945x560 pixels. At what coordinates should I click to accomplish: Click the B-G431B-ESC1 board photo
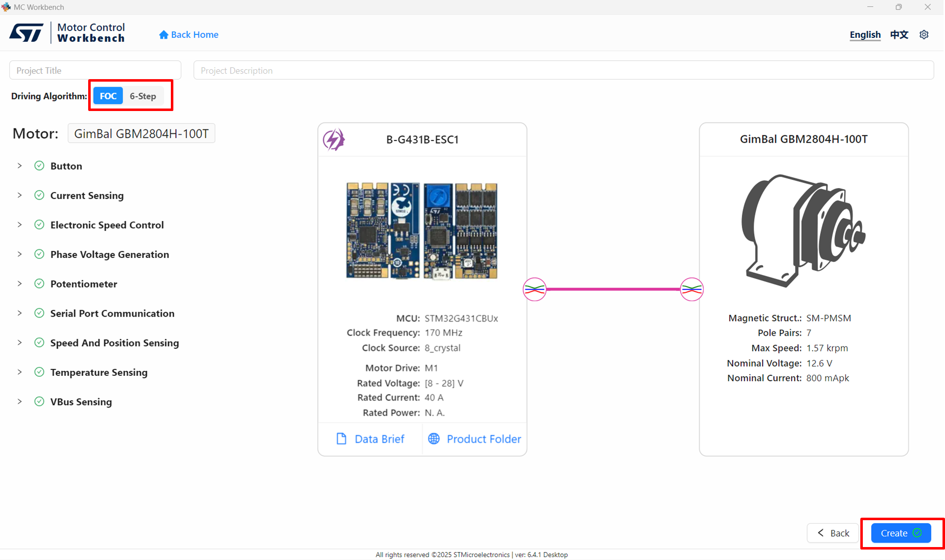(x=422, y=230)
